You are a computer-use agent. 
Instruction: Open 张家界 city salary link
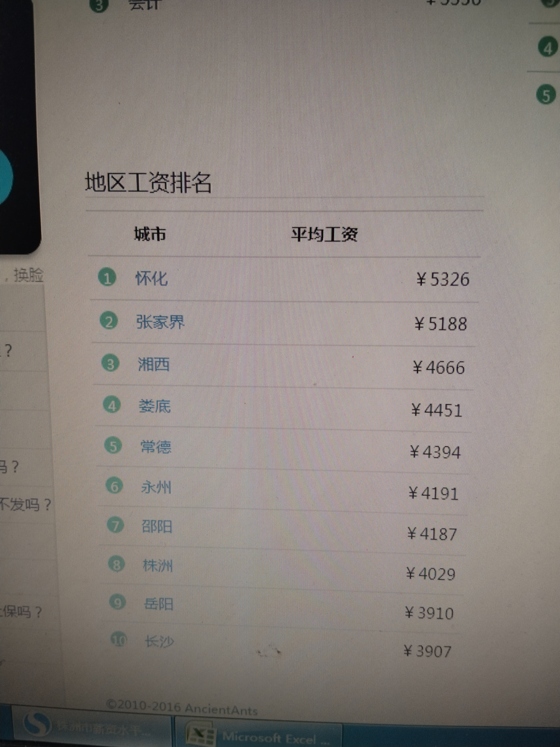[x=160, y=322]
